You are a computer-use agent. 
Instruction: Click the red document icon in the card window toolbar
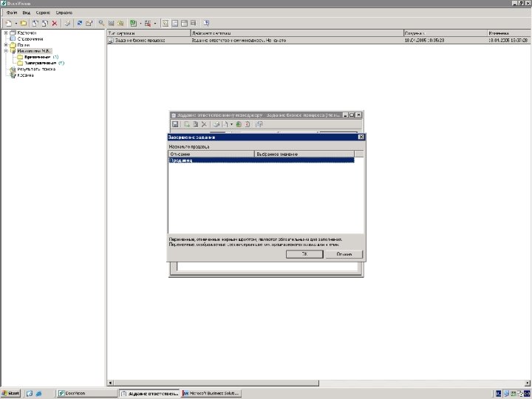pyautogui.click(x=248, y=125)
